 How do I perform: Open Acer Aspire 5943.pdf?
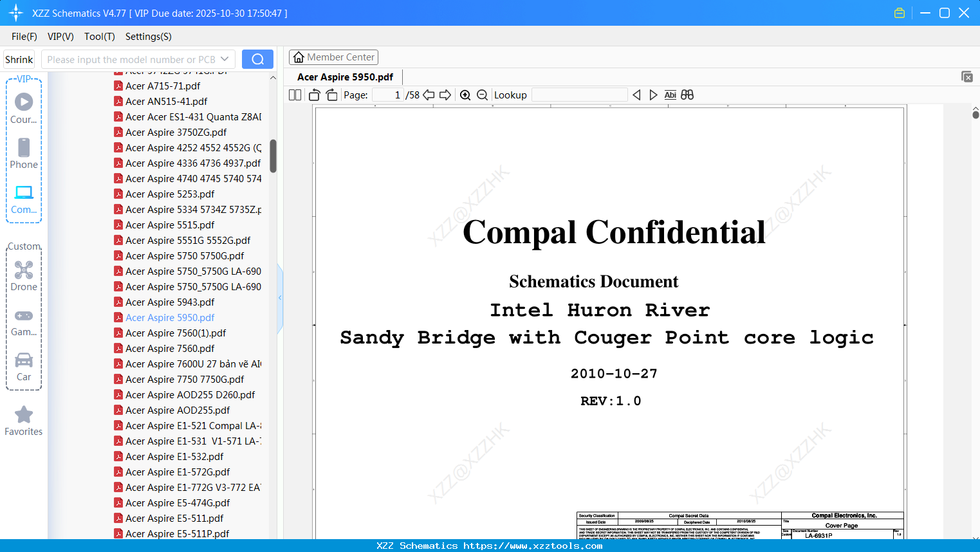click(x=164, y=302)
